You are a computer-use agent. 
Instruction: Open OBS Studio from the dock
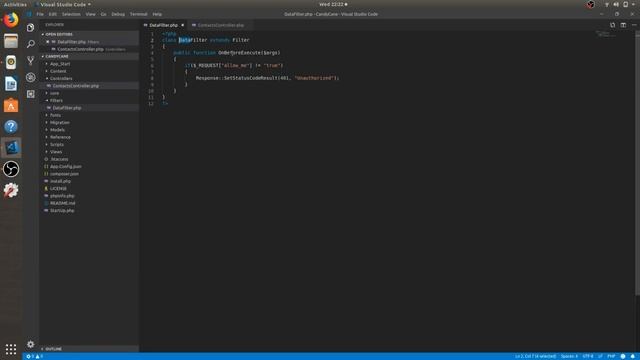[x=11, y=169]
